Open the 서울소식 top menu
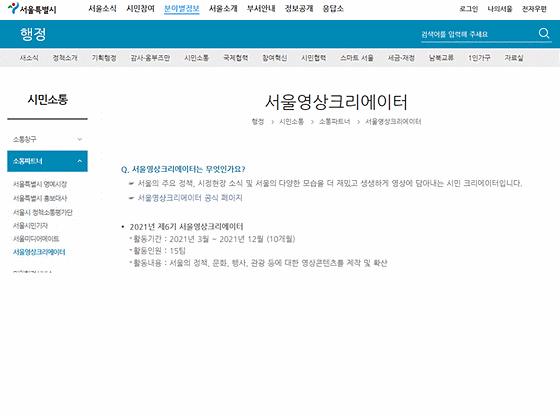 [102, 9]
